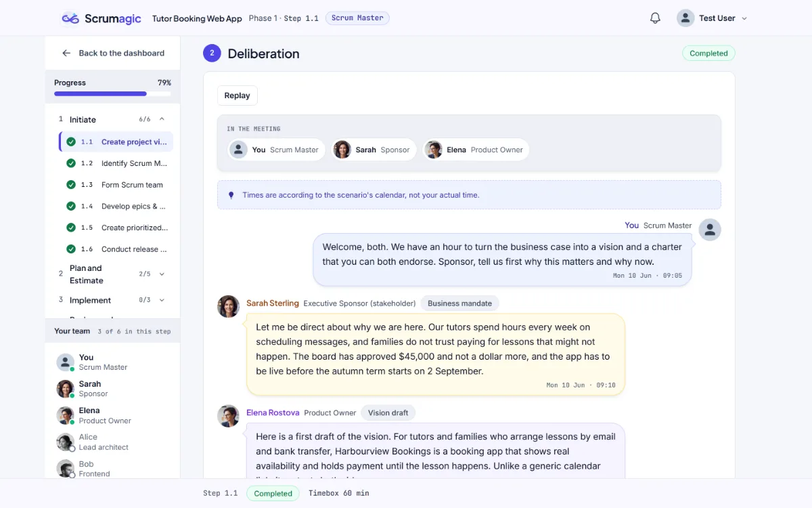Click the Scrum Master role badge in header
This screenshot has height=508, width=812.
tap(357, 18)
